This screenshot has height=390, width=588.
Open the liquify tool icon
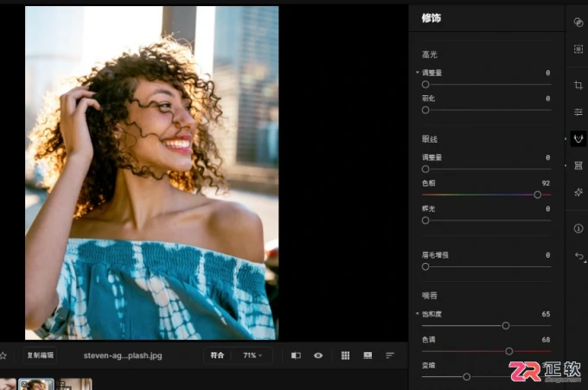(578, 165)
